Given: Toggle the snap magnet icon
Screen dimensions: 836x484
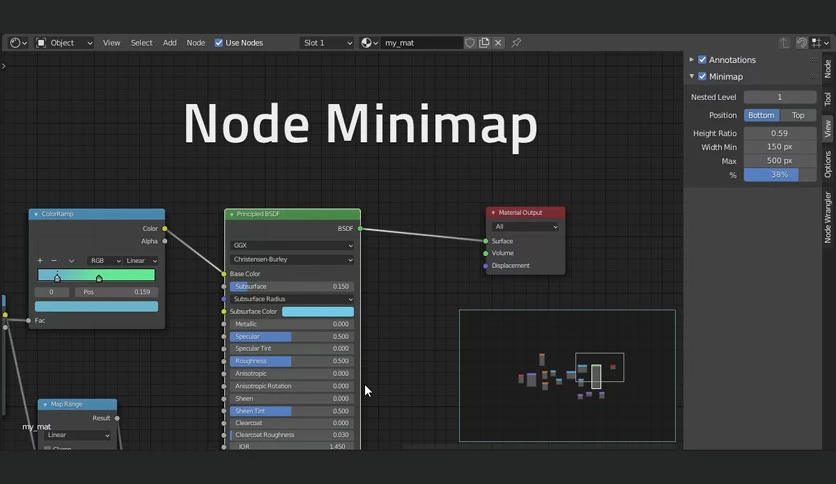Looking at the screenshot, I should 801,43.
